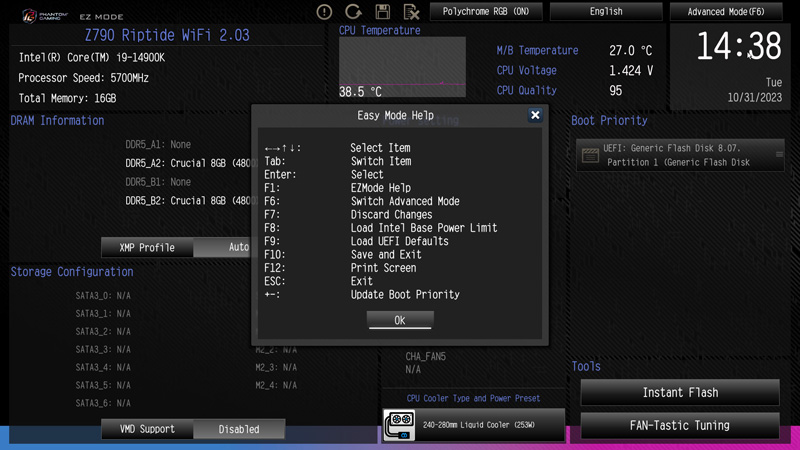Screen dimensions: 800x450
Task: Click 'Load UEFI Defaults' help line
Action: click(x=400, y=241)
